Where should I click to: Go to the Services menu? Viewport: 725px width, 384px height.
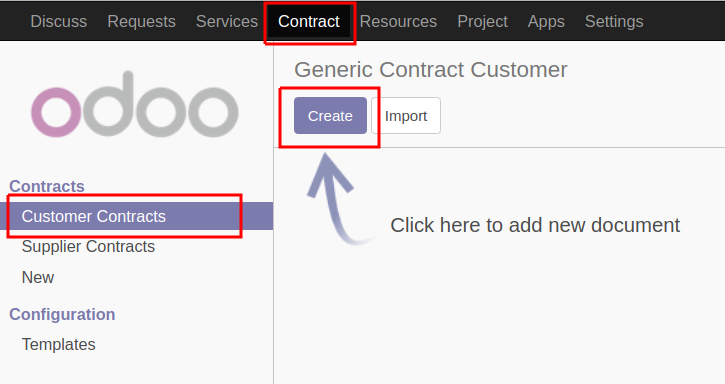point(227,21)
